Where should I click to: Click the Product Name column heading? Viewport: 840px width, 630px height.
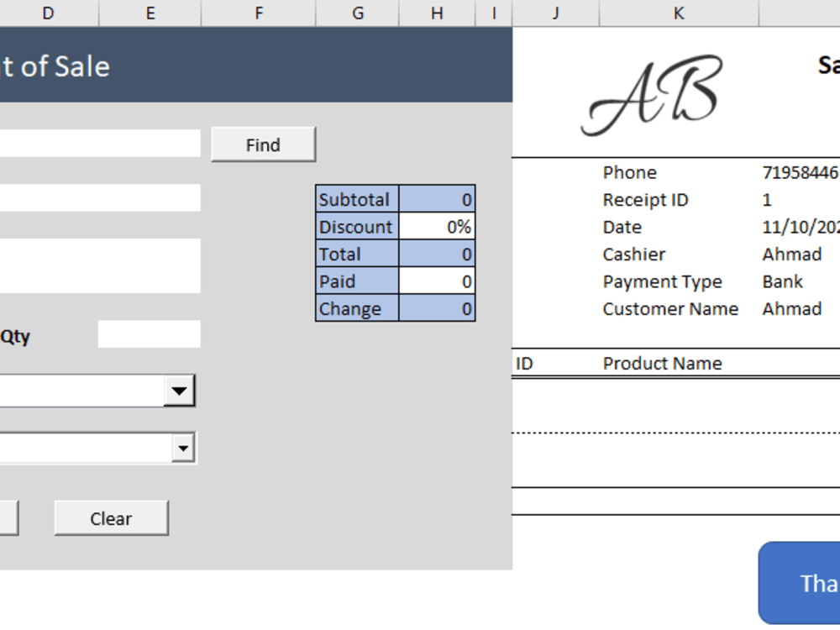coord(662,364)
